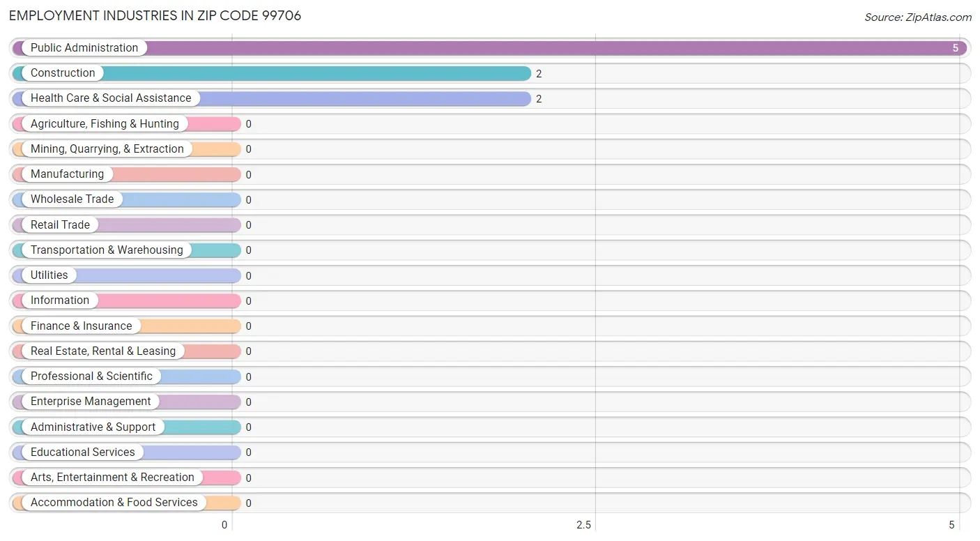The image size is (980, 541).
Task: Click the Finance & Insurance label
Action: tap(81, 326)
